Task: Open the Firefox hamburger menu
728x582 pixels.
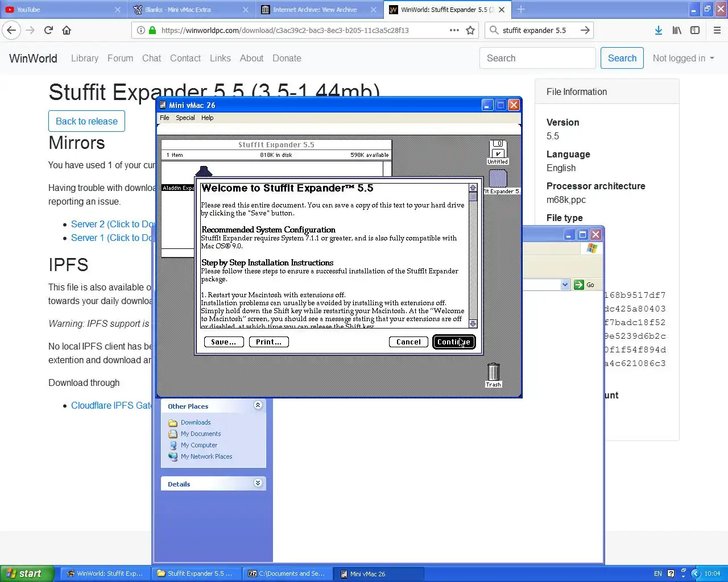Action: pyautogui.click(x=717, y=30)
